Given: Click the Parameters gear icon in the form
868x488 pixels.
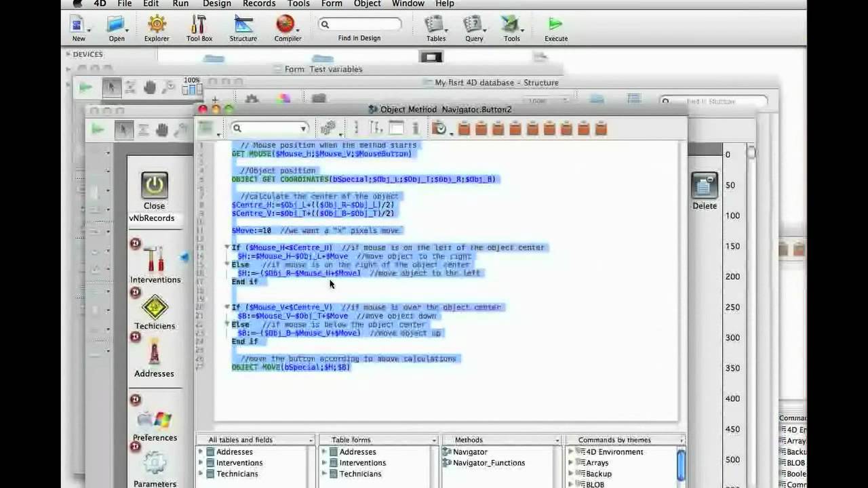Looking at the screenshot, I should (x=155, y=464).
